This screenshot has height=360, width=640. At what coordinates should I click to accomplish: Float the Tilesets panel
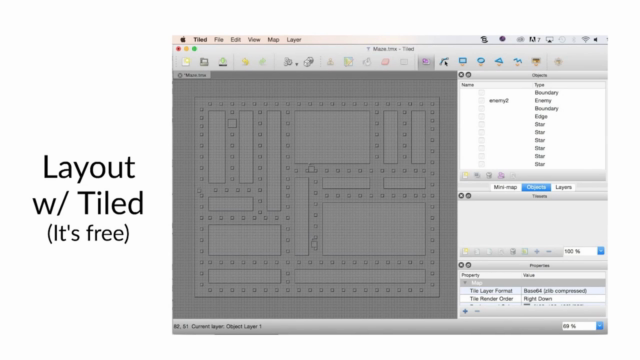coord(468,196)
